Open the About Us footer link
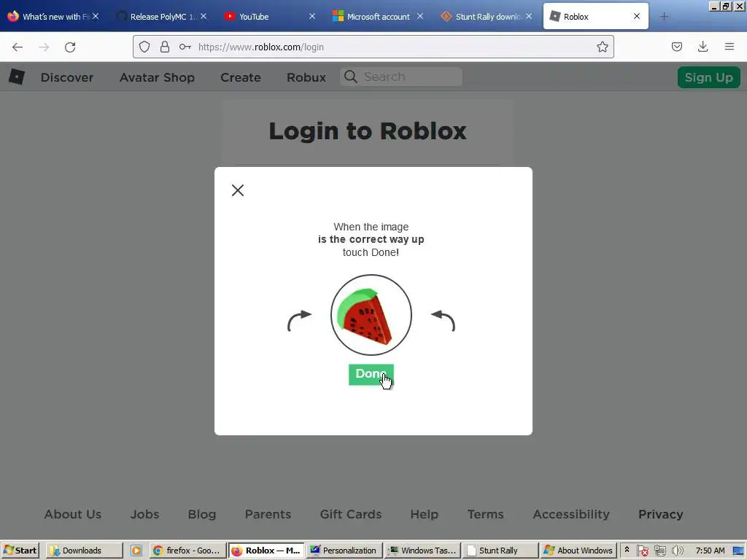 pos(73,514)
